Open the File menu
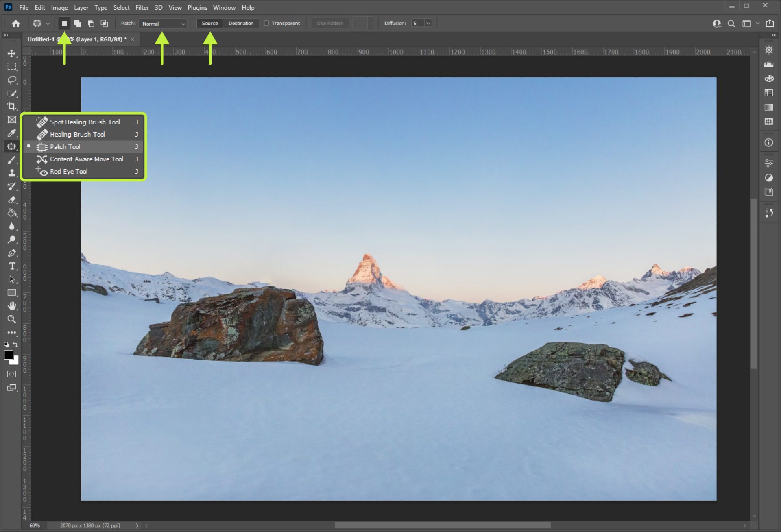 pyautogui.click(x=24, y=7)
